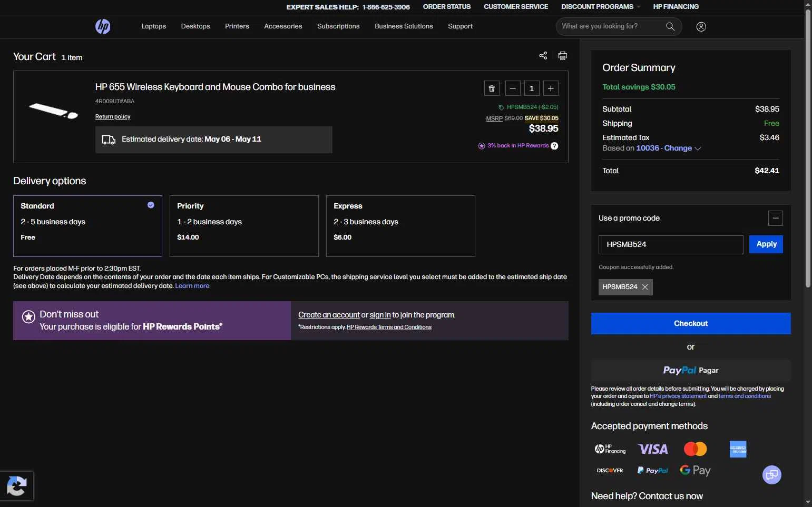Click the 3% back in HP Rewards text
Screen dimensions: 812x507
(x=518, y=146)
